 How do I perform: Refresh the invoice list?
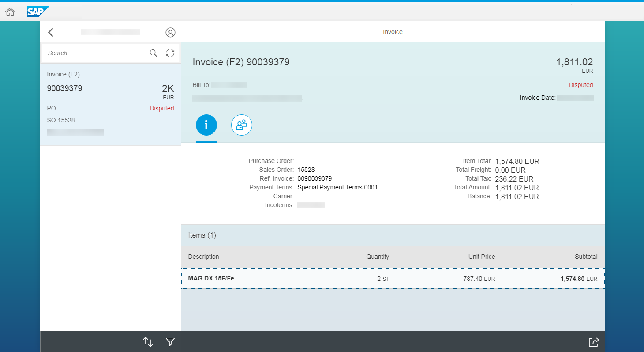coord(170,53)
